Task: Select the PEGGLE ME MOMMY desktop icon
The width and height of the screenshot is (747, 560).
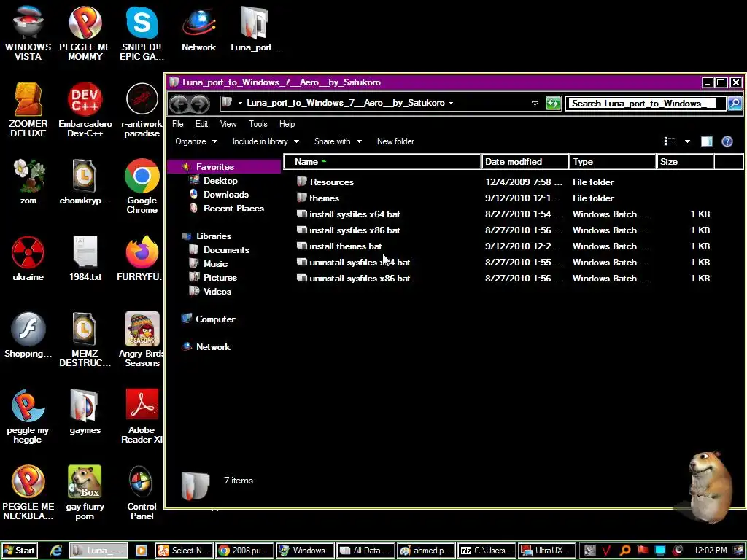Action: coord(85,33)
